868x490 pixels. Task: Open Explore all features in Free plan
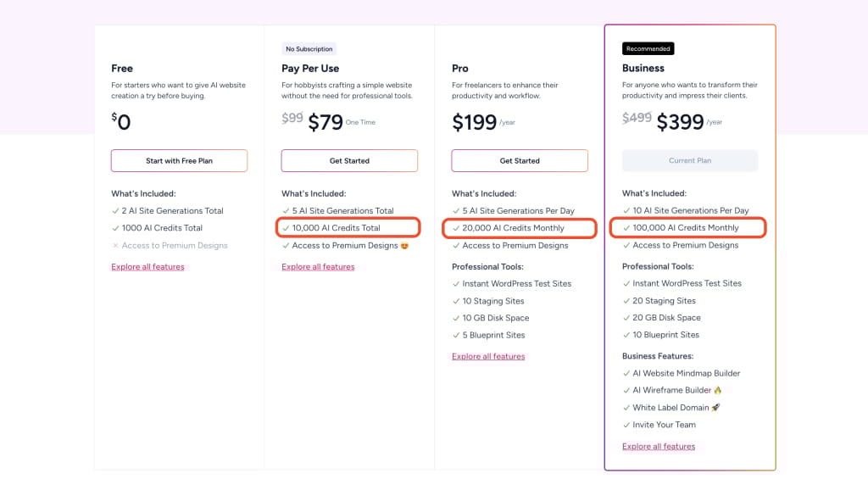(147, 267)
